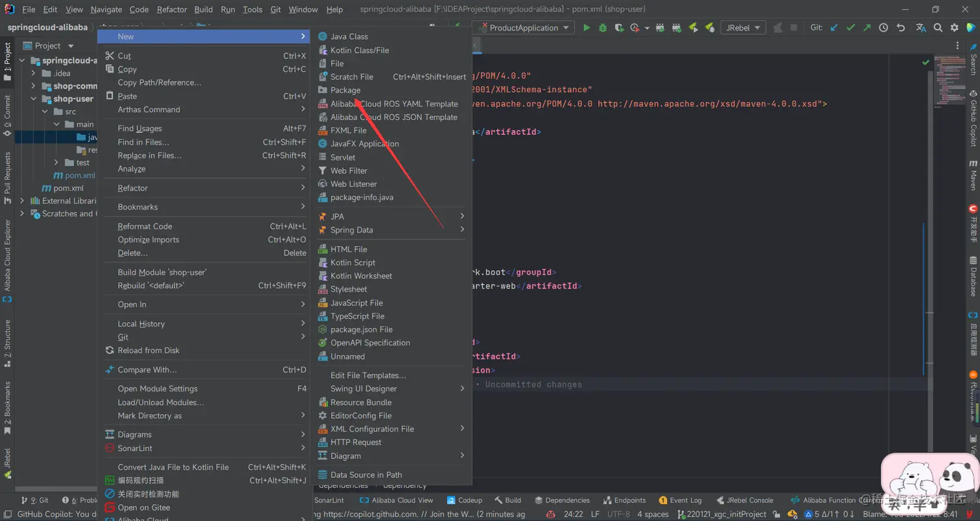Click the rollback undo arrow icon
Screen dimensions: 980x521
[900, 28]
